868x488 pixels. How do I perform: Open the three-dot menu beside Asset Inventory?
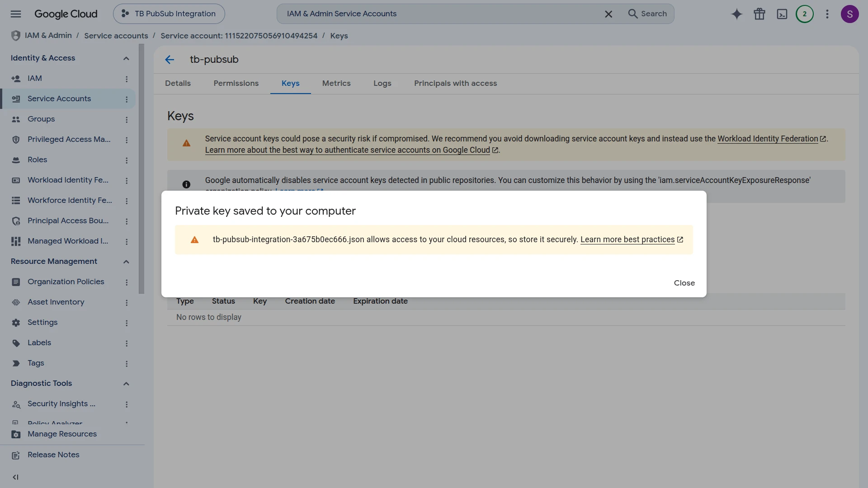[x=127, y=303]
